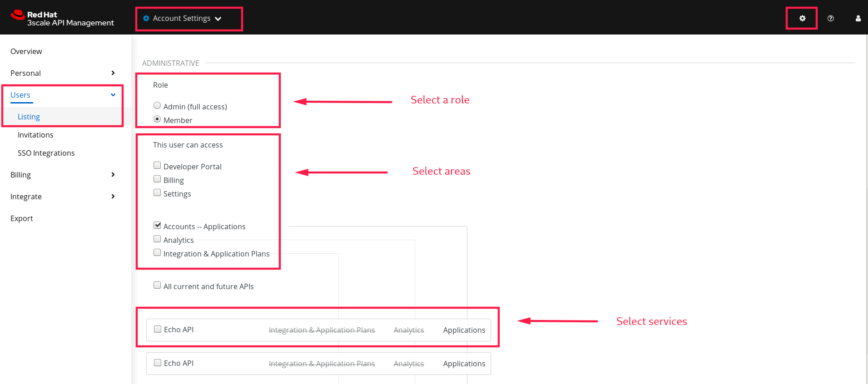Screen dimensions: 868x384
Task: Select the Member role radio button
Action: (x=157, y=119)
